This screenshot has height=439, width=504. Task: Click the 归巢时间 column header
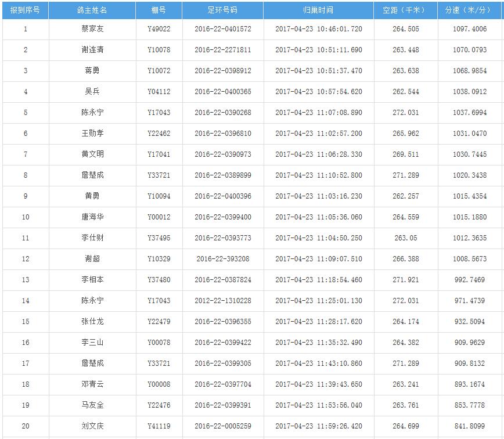click(x=318, y=10)
